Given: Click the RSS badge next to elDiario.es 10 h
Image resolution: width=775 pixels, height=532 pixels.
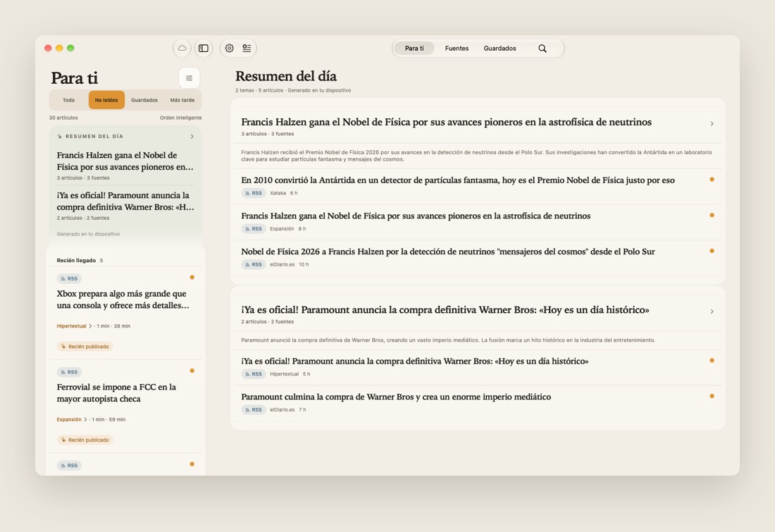Looking at the screenshot, I should (x=254, y=264).
